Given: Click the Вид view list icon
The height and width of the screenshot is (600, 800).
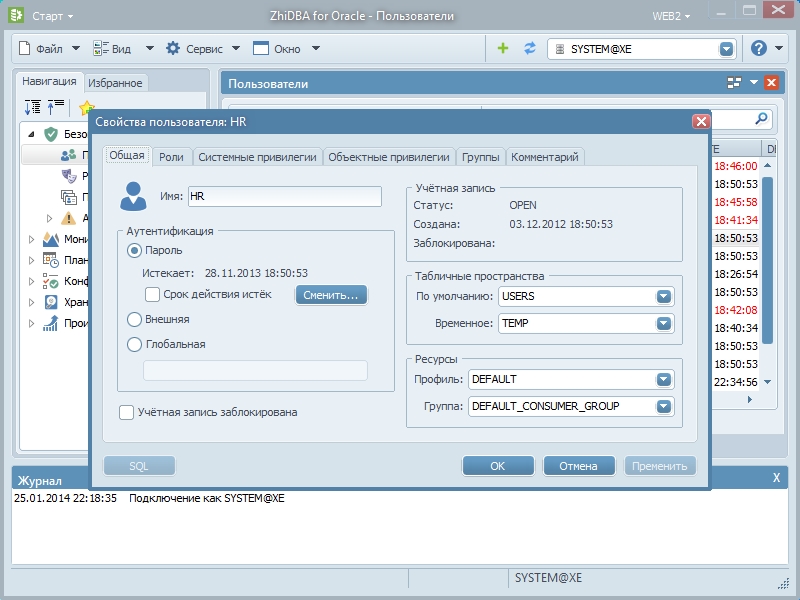Looking at the screenshot, I should coord(101,48).
